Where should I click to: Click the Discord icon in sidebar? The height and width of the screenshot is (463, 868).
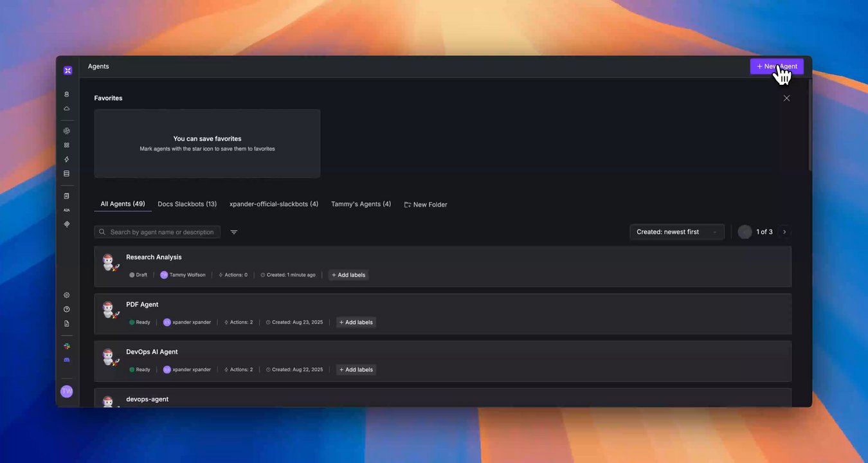[66, 360]
